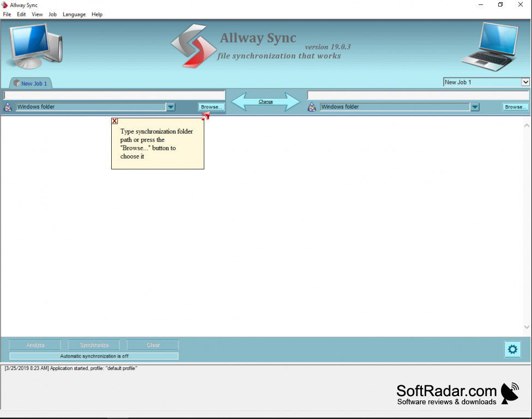Click the right folder type wizard icon
The width and height of the screenshot is (532, 419).
click(311, 107)
